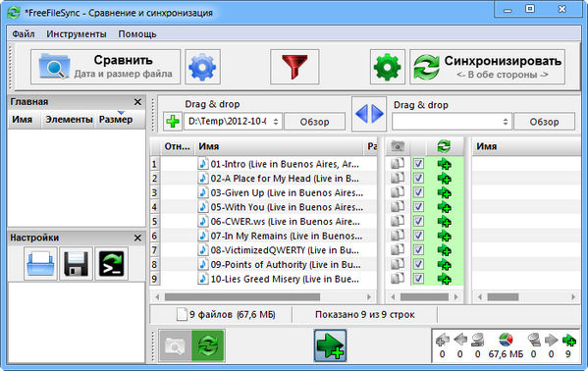Uncheck the checkbox for row 6
Viewport: 588px width, 371px height.
418,236
